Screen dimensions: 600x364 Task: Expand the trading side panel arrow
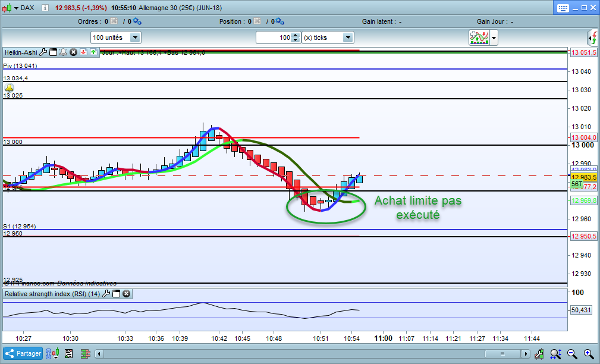592,38
